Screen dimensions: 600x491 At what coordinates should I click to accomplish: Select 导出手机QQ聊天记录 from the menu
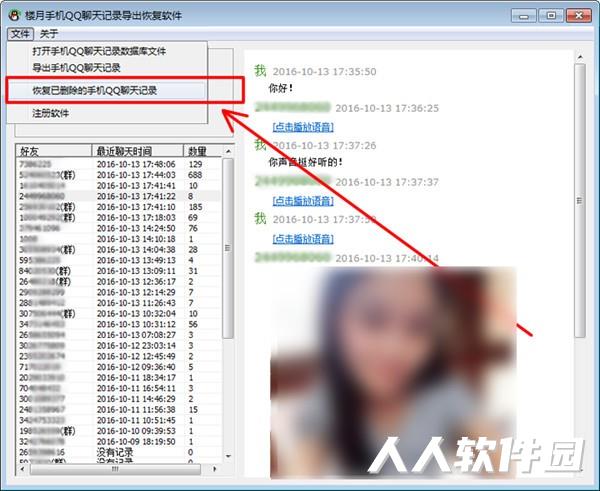click(76, 68)
